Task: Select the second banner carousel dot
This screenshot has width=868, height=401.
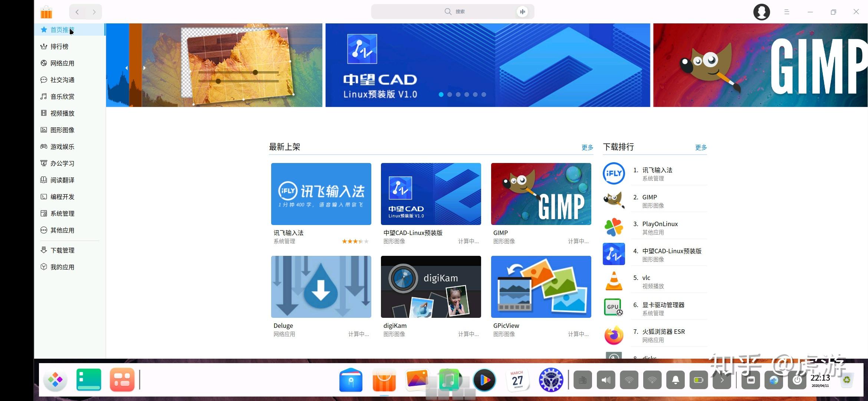Action: (450, 95)
